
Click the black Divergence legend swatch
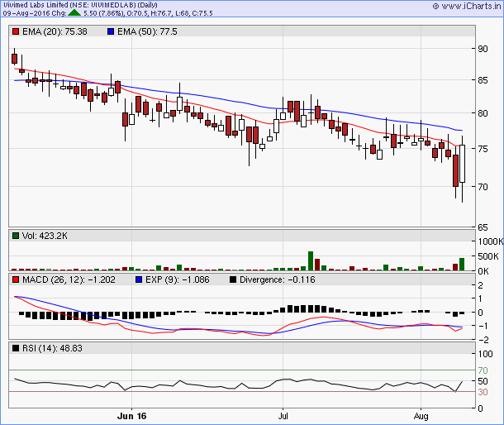[x=233, y=279]
